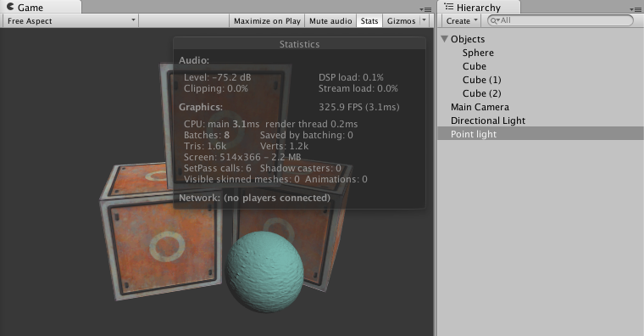Toggle Maximize on Play
Viewport: 644px width, 336px height.
tap(267, 21)
